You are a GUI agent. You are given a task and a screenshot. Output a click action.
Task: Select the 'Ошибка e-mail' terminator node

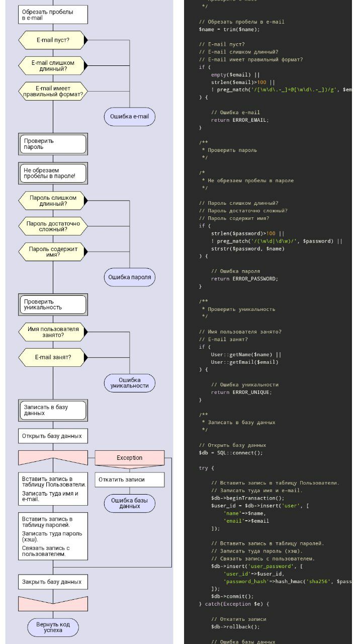click(130, 117)
